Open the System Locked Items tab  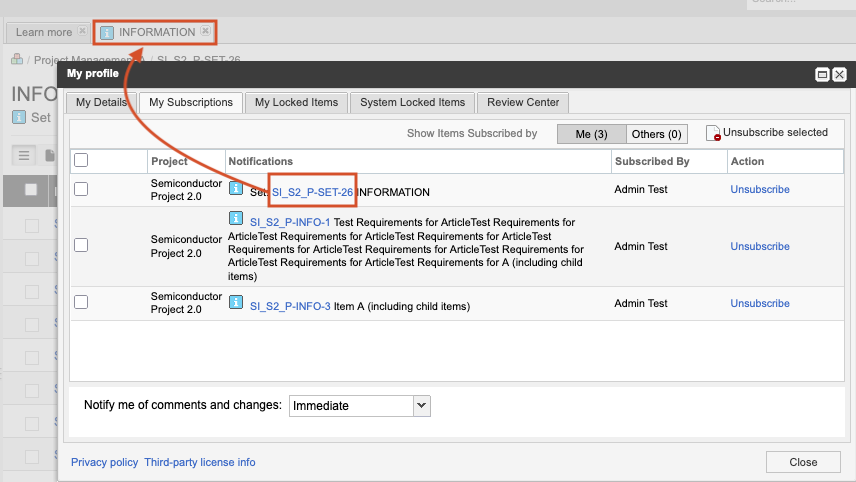click(x=412, y=103)
